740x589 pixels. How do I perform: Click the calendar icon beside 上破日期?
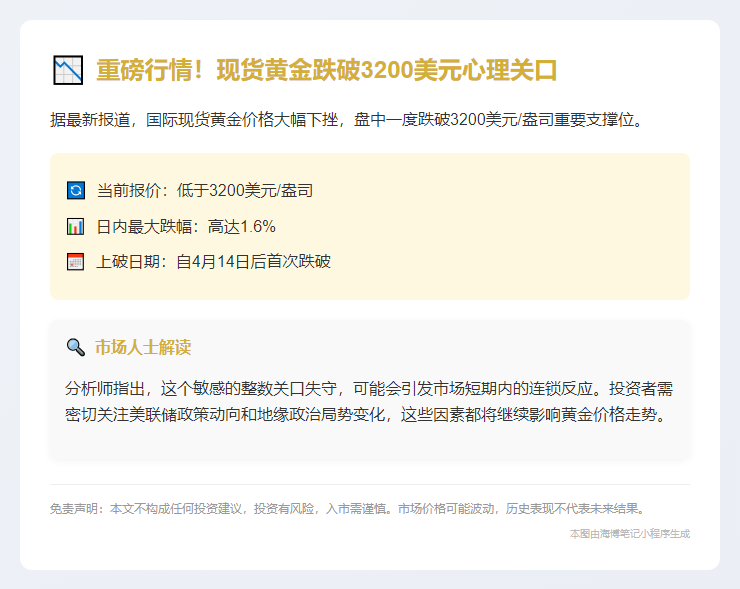coord(75,262)
